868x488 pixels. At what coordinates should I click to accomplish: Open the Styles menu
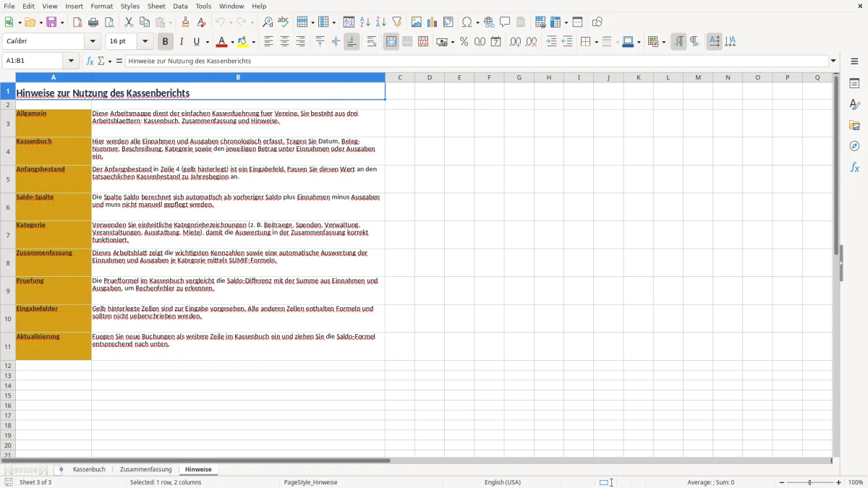coord(130,6)
